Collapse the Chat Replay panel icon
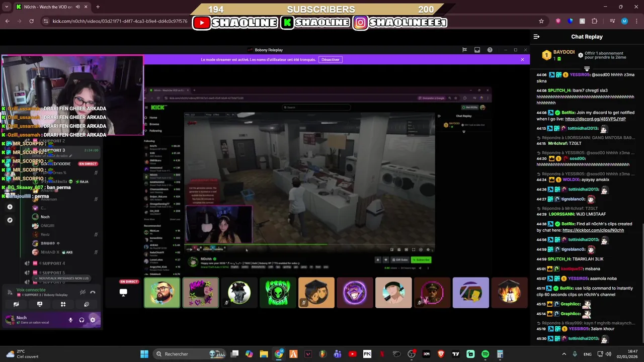Viewport: 644px width, 362px height. point(536,37)
